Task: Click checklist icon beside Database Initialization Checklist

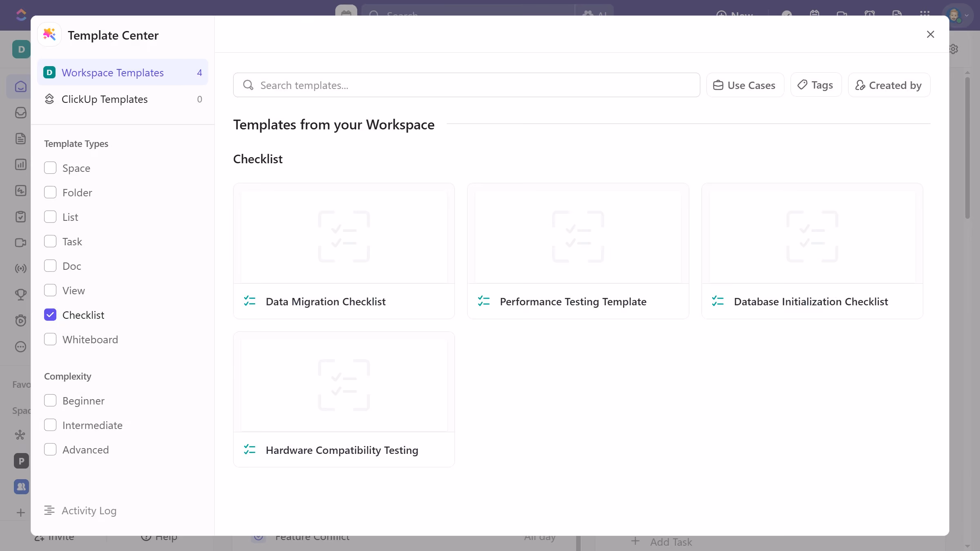Action: click(x=718, y=301)
